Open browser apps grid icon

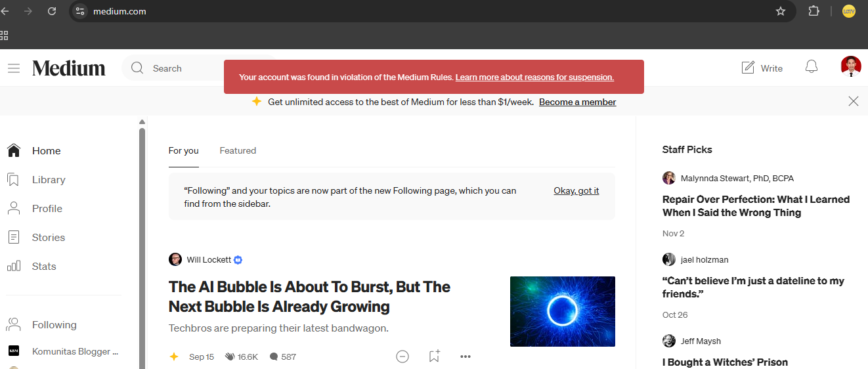[x=4, y=35]
